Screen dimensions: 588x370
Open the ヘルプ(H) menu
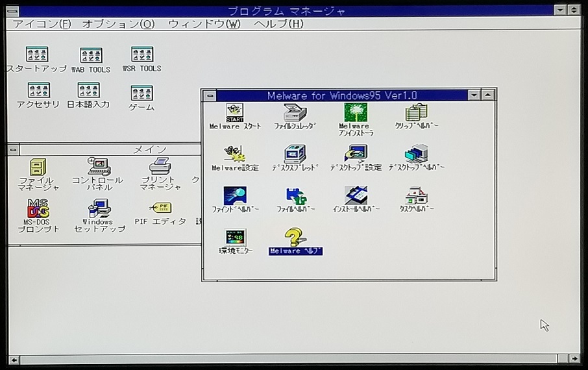click(x=278, y=25)
